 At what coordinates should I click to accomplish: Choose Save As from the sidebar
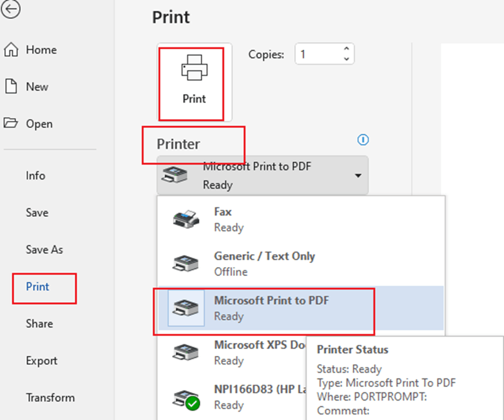(44, 249)
